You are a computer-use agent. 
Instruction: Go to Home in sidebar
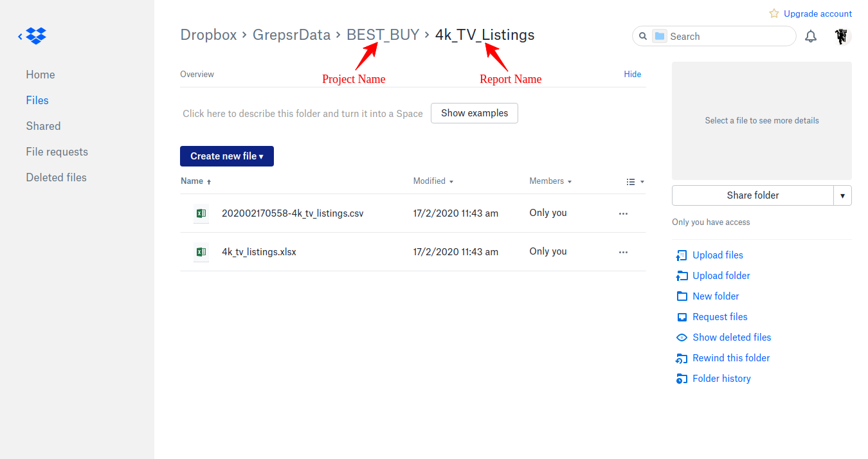[41, 75]
